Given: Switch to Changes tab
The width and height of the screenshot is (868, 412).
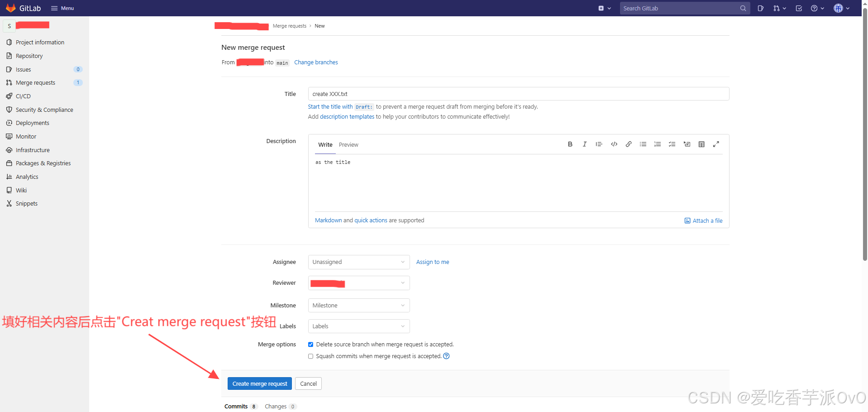Looking at the screenshot, I should 280,407.
